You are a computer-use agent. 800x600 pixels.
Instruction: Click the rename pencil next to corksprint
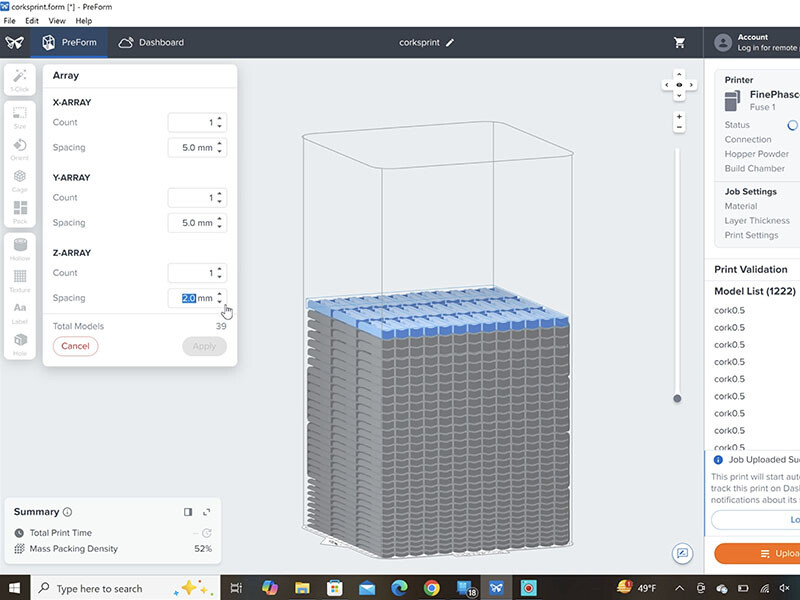pos(450,43)
